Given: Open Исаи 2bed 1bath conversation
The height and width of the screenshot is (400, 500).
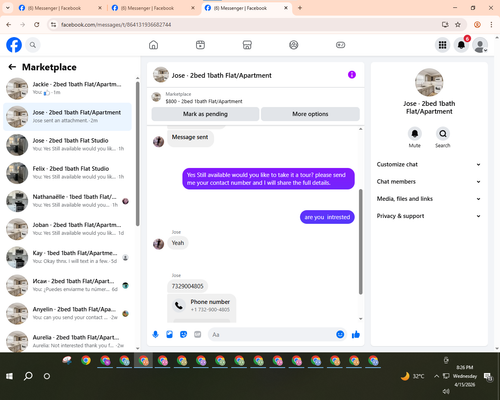Looking at the screenshot, I should [x=67, y=285].
